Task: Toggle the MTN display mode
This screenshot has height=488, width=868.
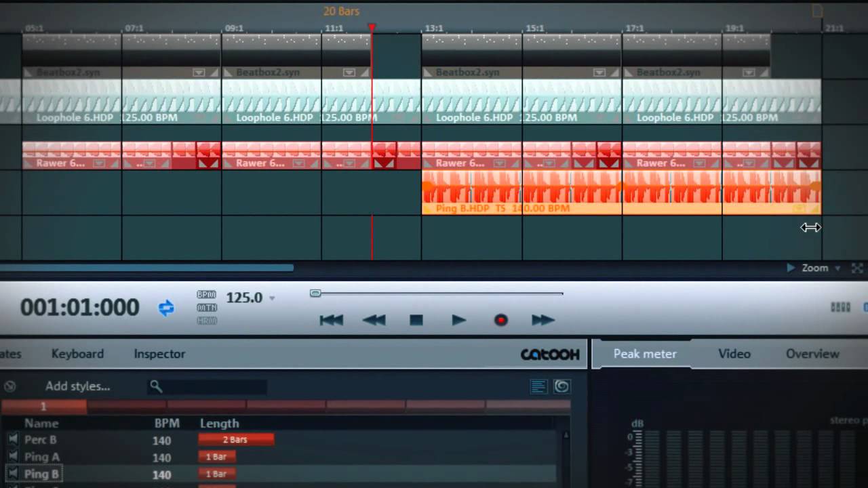Action: click(206, 309)
